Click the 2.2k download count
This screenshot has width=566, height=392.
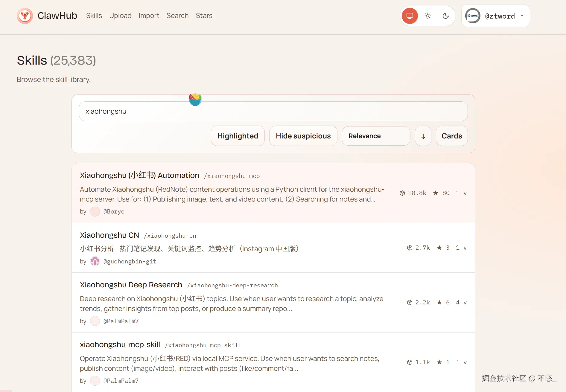422,302
